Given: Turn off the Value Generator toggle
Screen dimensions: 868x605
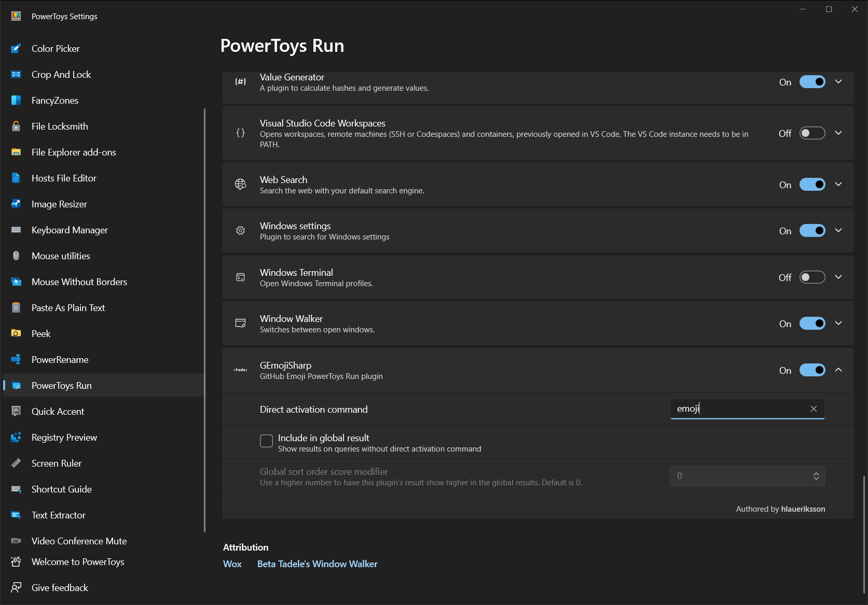Looking at the screenshot, I should coord(812,82).
